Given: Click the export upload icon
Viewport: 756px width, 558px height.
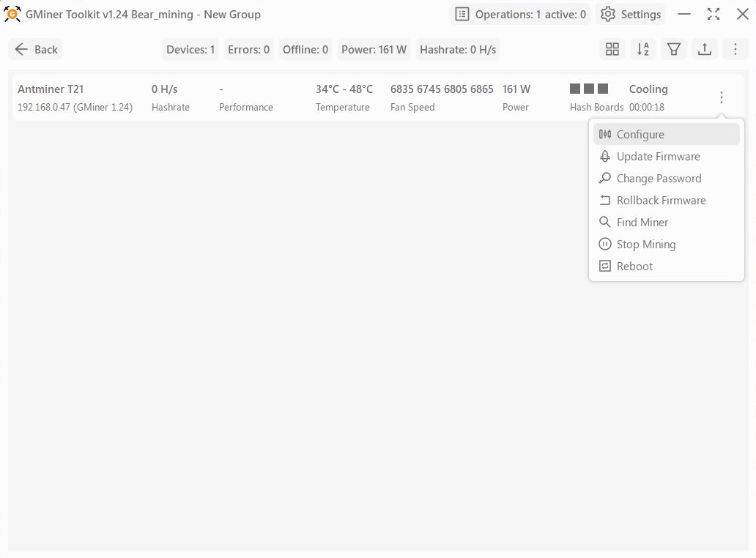Looking at the screenshot, I should coord(705,49).
